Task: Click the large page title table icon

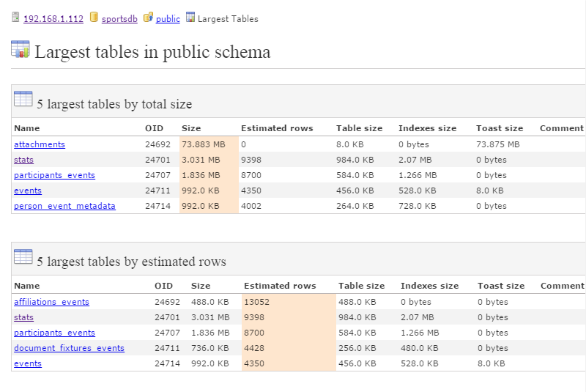Action: click(21, 50)
